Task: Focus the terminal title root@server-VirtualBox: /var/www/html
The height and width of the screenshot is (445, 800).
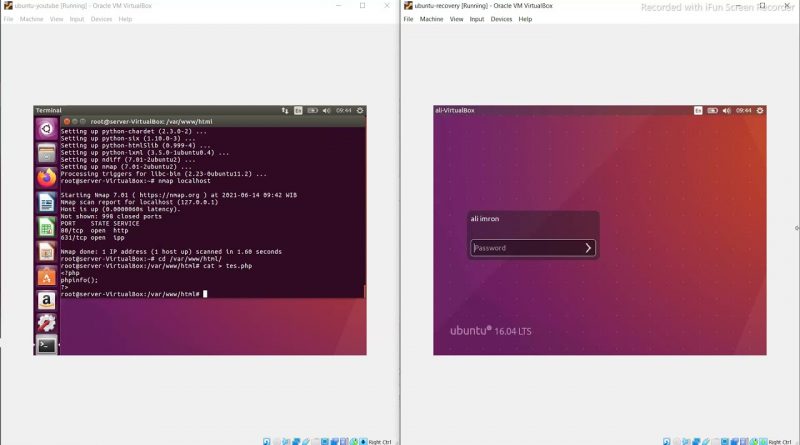Action: pyautogui.click(x=151, y=121)
